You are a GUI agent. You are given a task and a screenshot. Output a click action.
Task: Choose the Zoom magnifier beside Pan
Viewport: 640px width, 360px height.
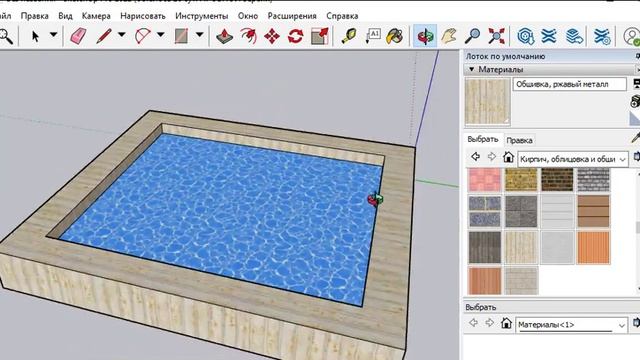(x=472, y=36)
